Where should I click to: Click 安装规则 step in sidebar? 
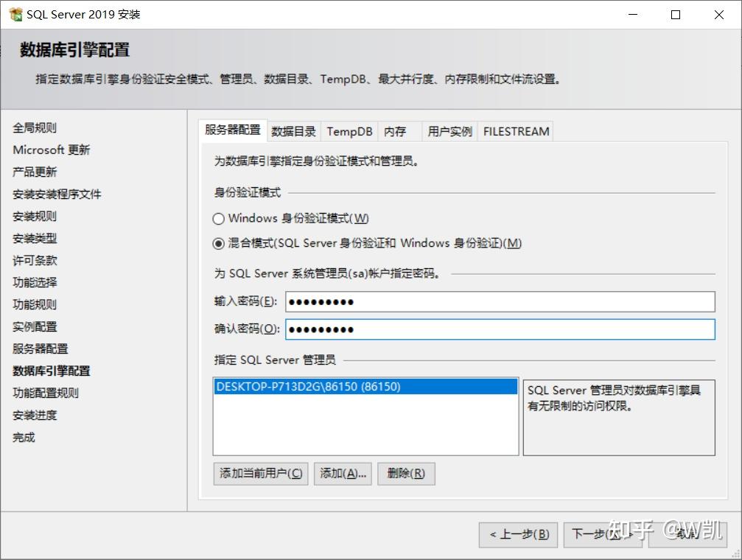[x=35, y=217]
